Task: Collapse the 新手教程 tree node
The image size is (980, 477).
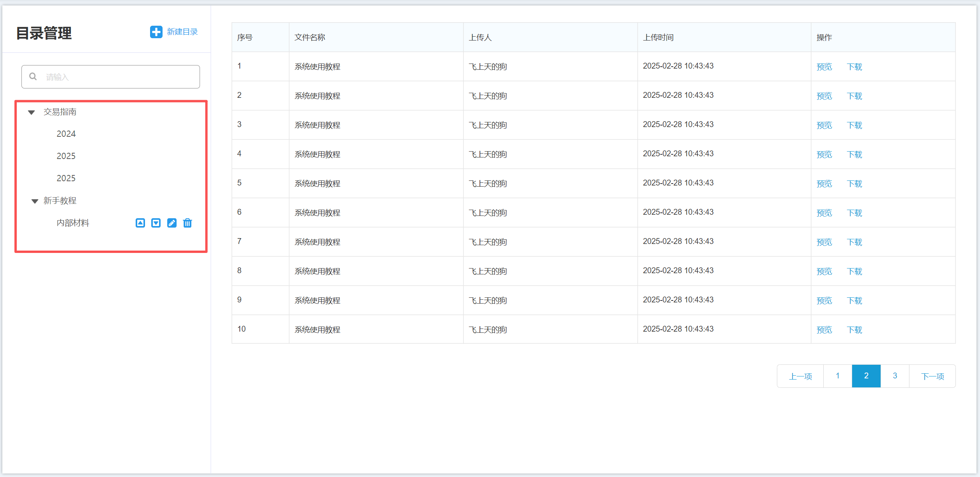Action: 35,201
